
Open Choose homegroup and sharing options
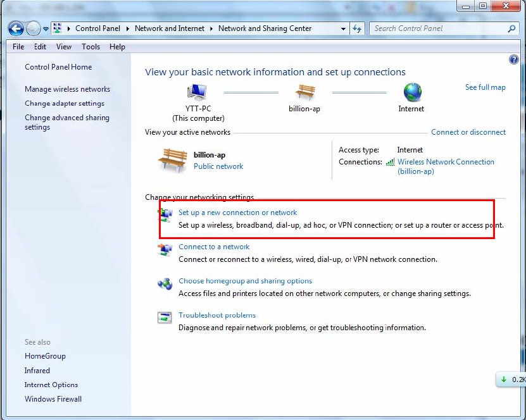(x=245, y=281)
